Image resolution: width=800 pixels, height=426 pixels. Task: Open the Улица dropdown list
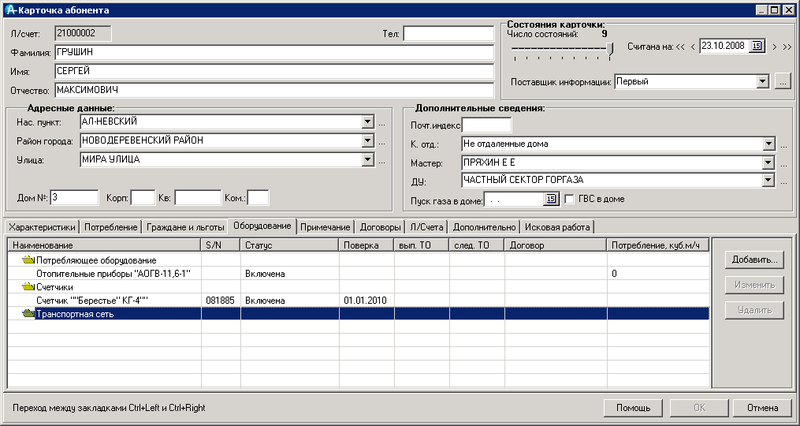pos(368,159)
